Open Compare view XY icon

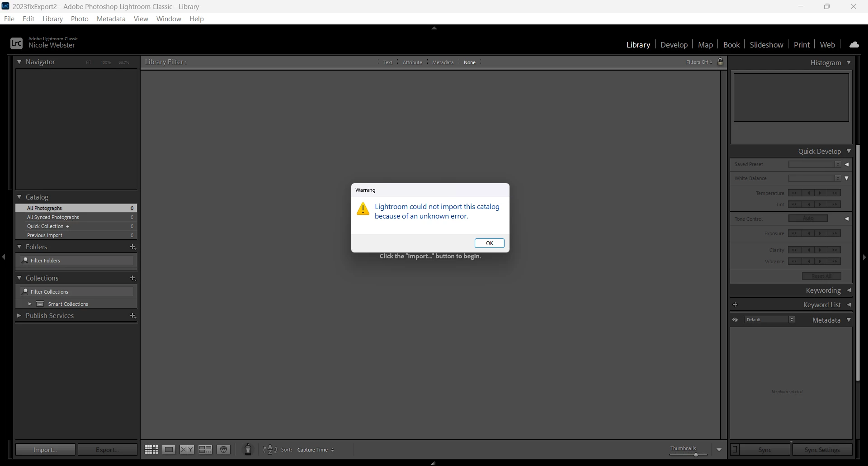point(187,450)
